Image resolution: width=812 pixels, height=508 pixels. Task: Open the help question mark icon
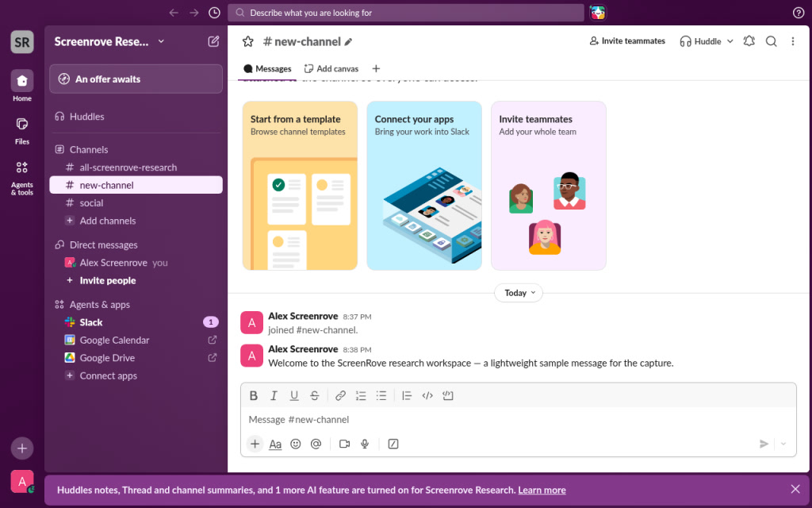(798, 13)
